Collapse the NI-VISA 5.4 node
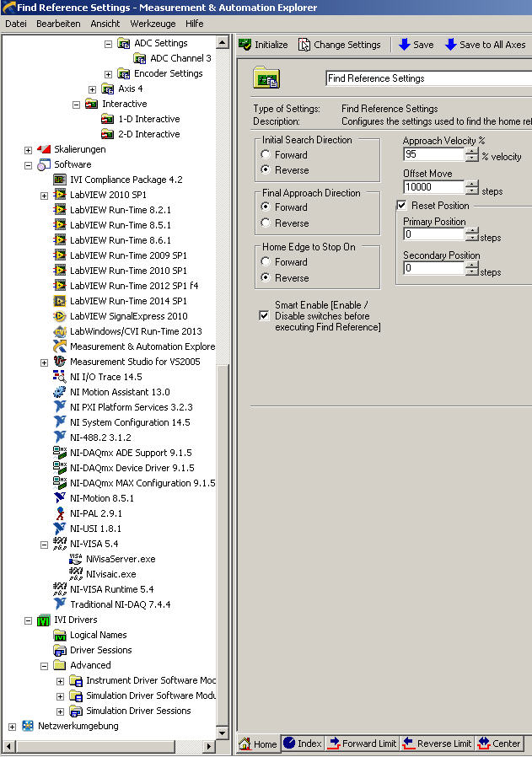 [44, 545]
